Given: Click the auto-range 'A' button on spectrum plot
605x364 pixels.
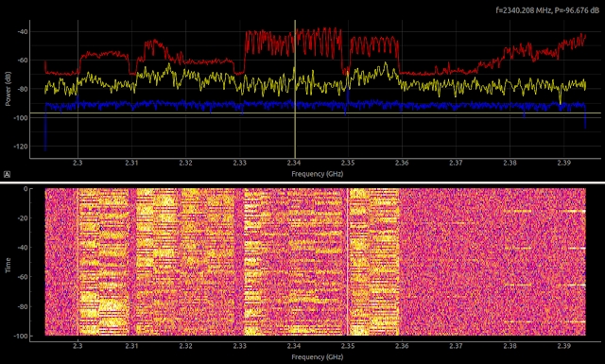Looking at the screenshot, I should pyautogui.click(x=7, y=175).
